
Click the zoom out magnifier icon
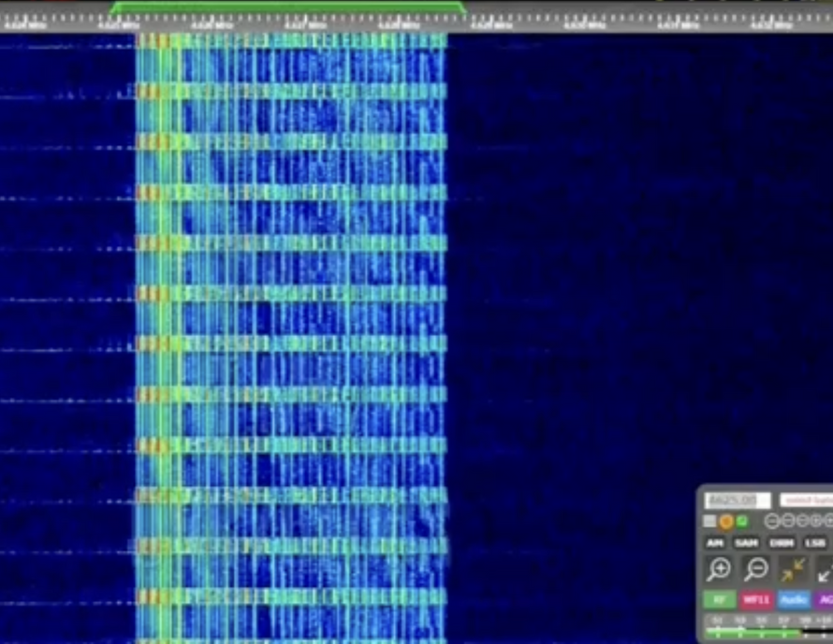[x=755, y=569]
